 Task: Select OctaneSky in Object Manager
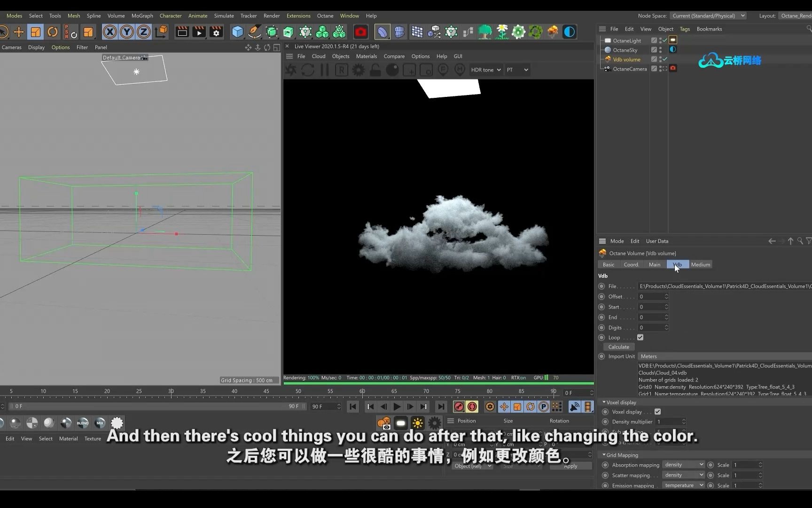625,50
